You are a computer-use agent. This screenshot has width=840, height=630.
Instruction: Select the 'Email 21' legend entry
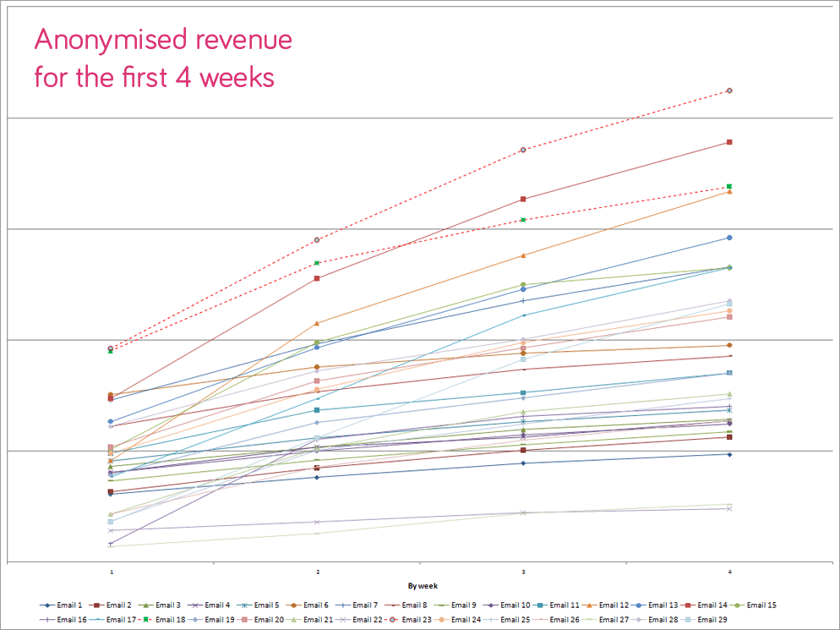(309, 619)
